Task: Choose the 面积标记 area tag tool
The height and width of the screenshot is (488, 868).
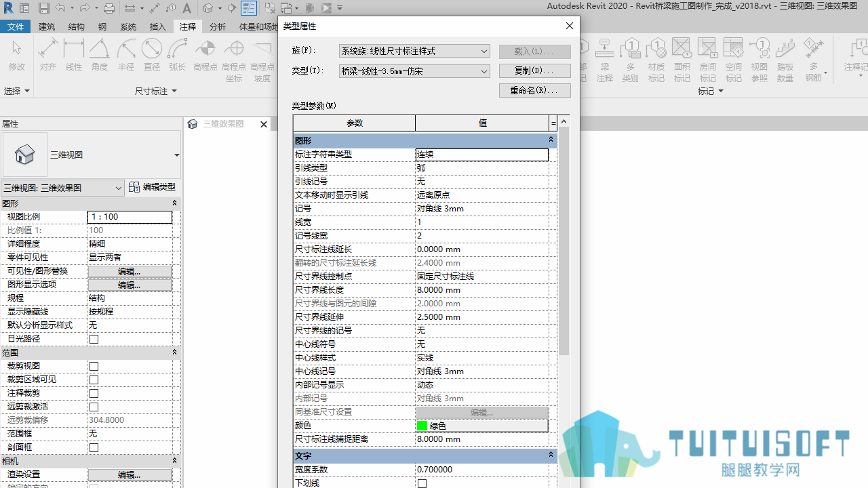Action: [682, 60]
